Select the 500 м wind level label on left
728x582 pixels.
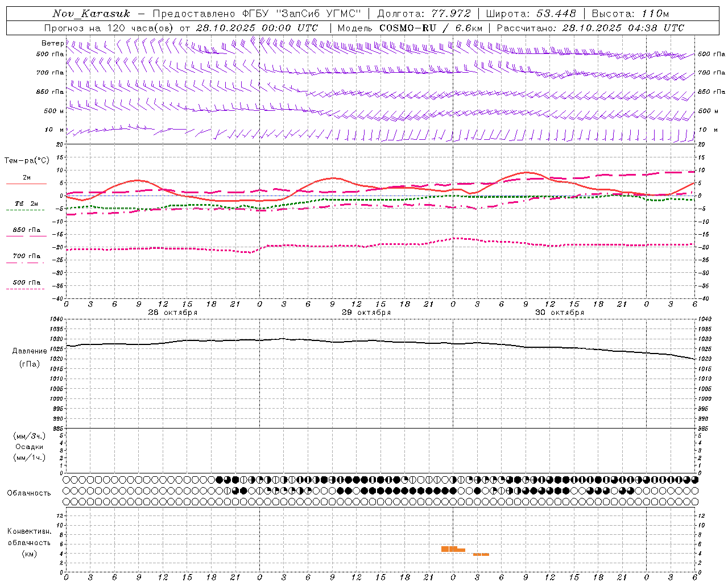(x=54, y=111)
